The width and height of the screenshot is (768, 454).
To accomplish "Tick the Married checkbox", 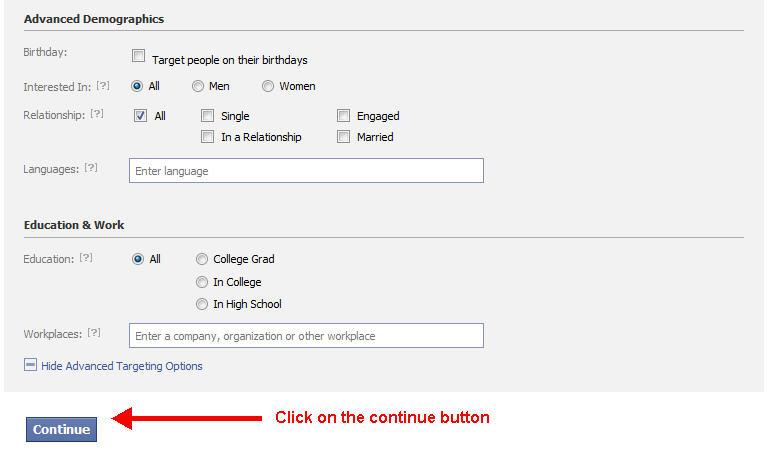I will pyautogui.click(x=344, y=137).
